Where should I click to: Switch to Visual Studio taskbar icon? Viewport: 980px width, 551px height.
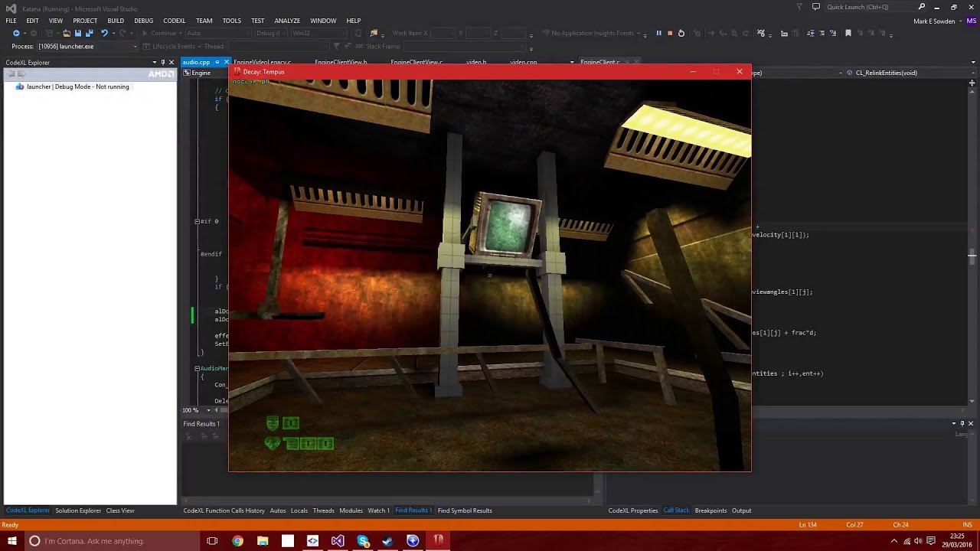338,541
